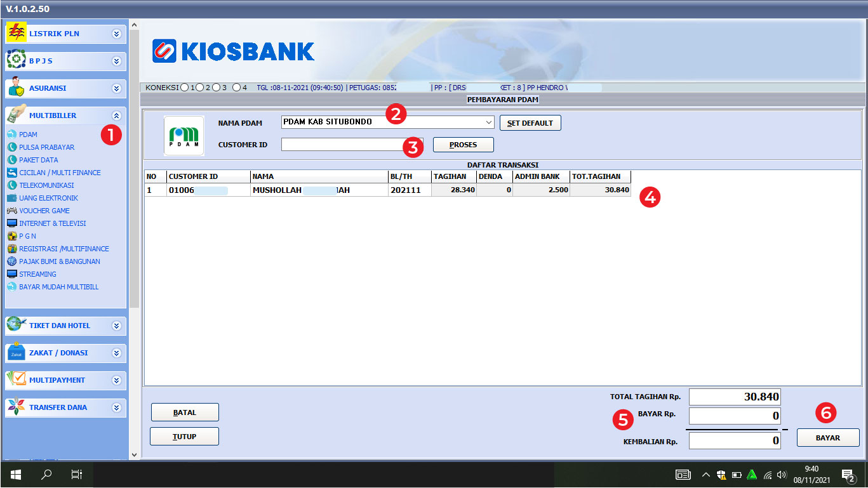Click the PGN icon in sidebar

pyautogui.click(x=11, y=236)
